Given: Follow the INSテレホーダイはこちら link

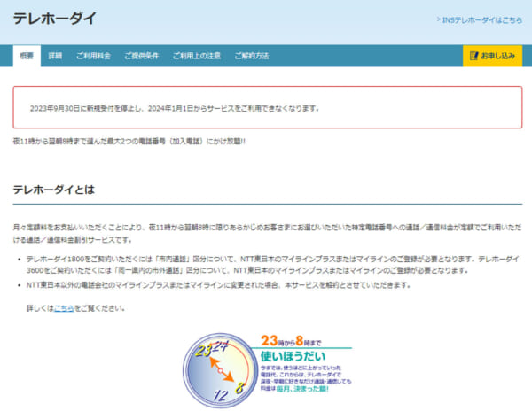Looking at the screenshot, I should (482, 20).
